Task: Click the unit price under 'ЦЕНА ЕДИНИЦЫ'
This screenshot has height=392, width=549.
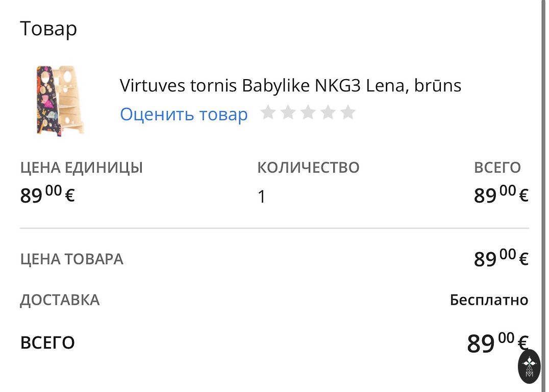Action: [x=47, y=194]
